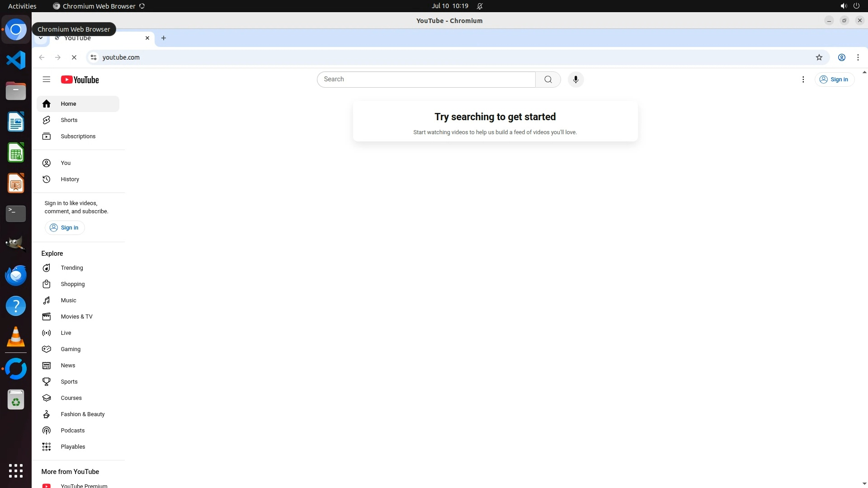This screenshot has width=868, height=488.
Task: Open Shorts from the sidebar
Action: [69, 120]
